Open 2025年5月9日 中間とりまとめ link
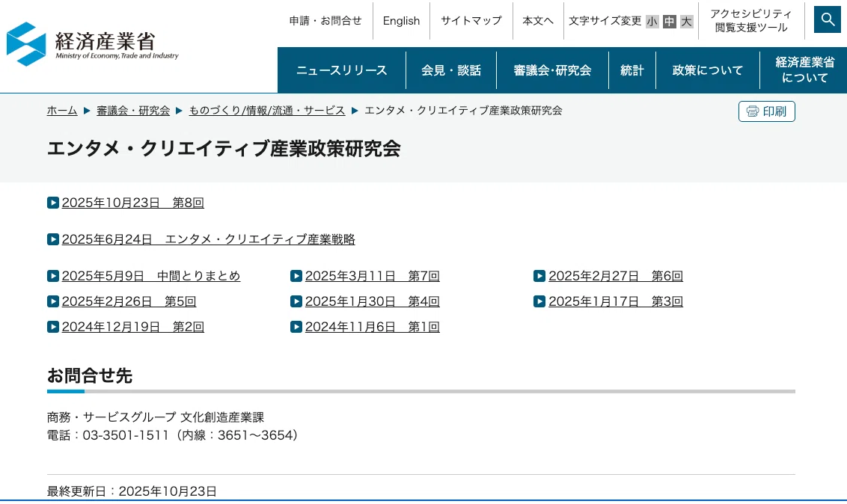 150,276
